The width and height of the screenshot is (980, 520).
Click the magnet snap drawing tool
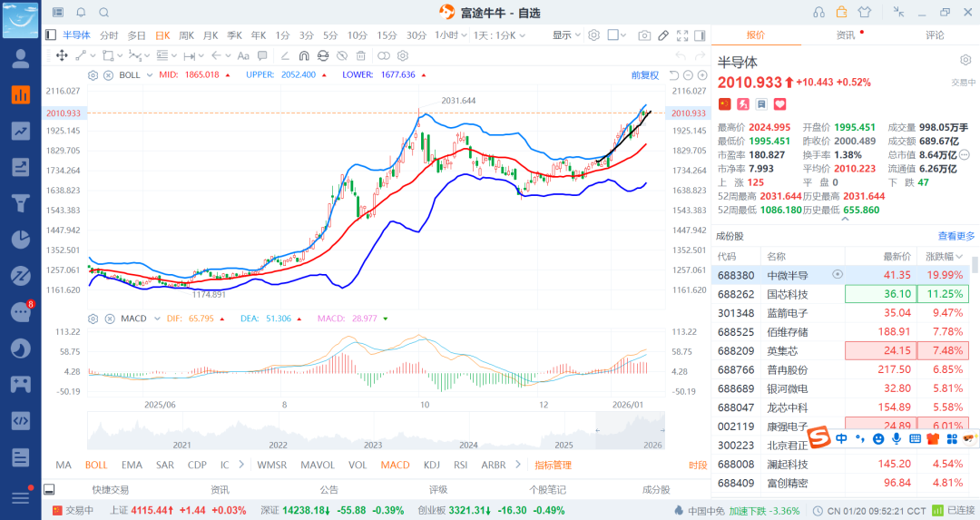303,55
